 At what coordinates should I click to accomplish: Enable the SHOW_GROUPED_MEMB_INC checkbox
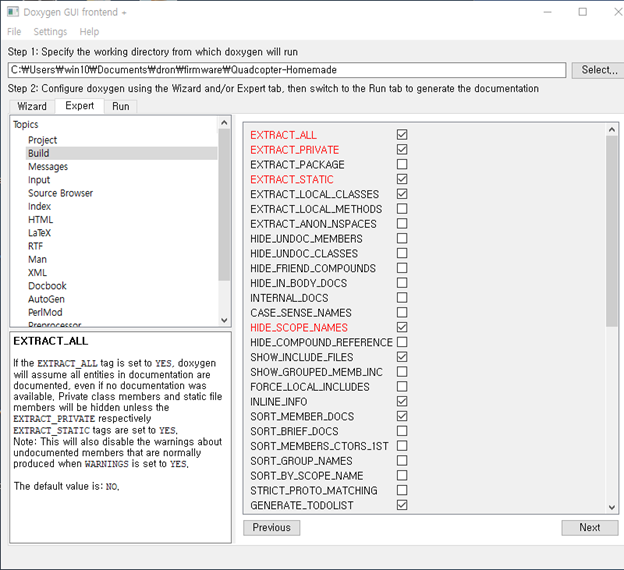click(x=402, y=371)
